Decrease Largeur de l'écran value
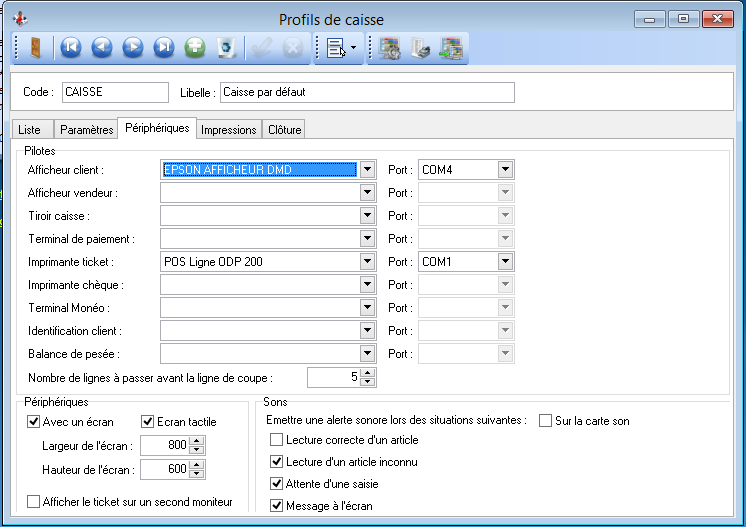 196,450
